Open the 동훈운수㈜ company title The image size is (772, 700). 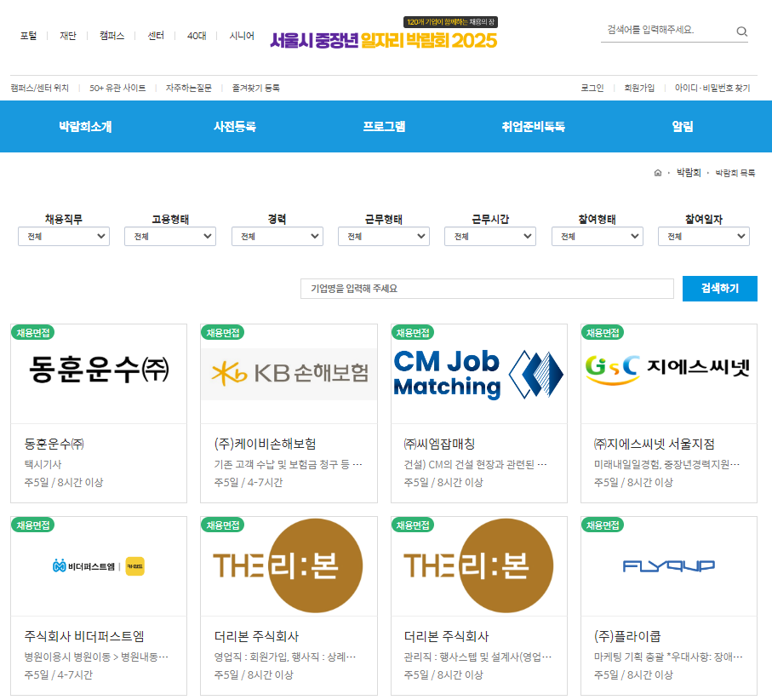[x=54, y=444]
